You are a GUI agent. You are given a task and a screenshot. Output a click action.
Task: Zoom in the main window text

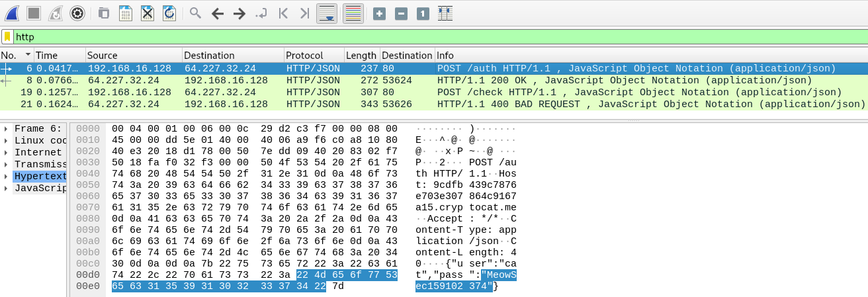(x=379, y=13)
